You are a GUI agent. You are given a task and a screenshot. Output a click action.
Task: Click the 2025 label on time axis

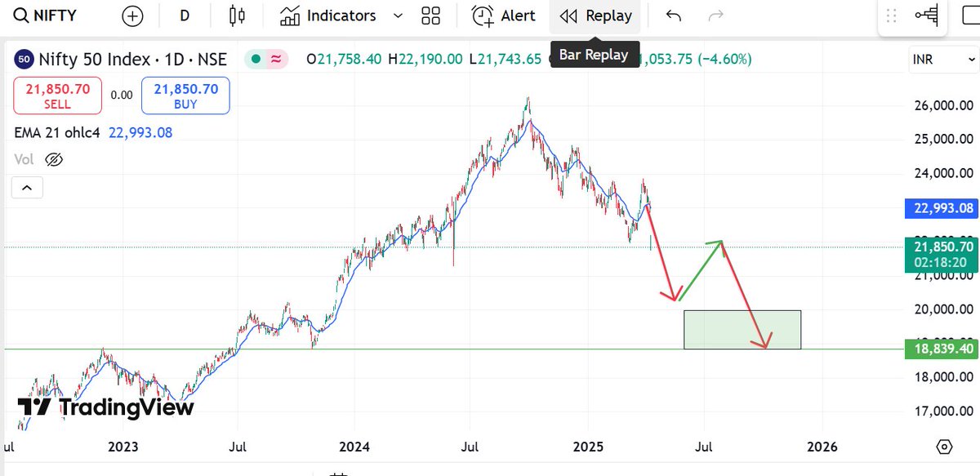point(588,447)
